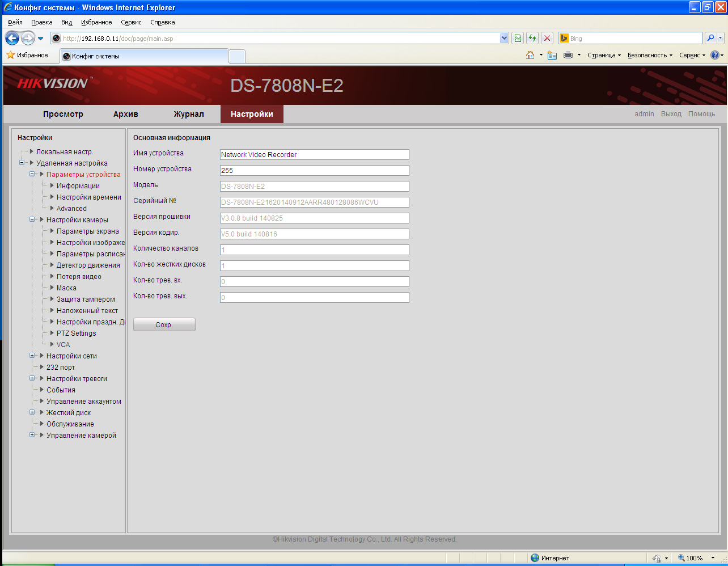Image resolution: width=728 pixels, height=566 pixels.
Task: Open the Страница dropdown menu
Action: point(604,55)
